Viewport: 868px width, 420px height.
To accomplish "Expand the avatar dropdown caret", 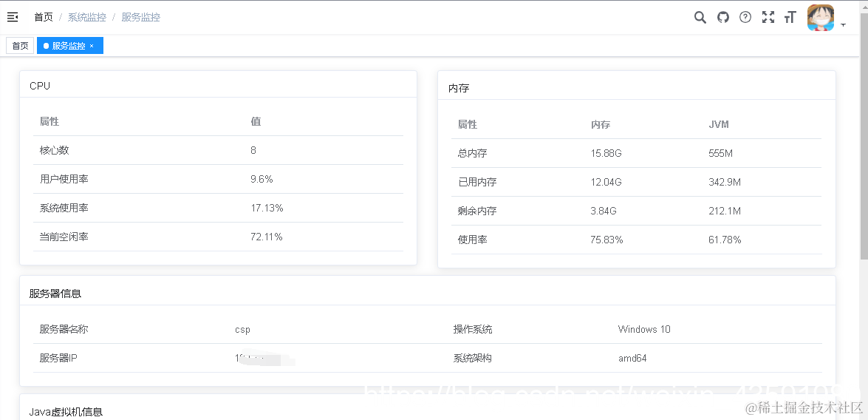I will pos(843,25).
